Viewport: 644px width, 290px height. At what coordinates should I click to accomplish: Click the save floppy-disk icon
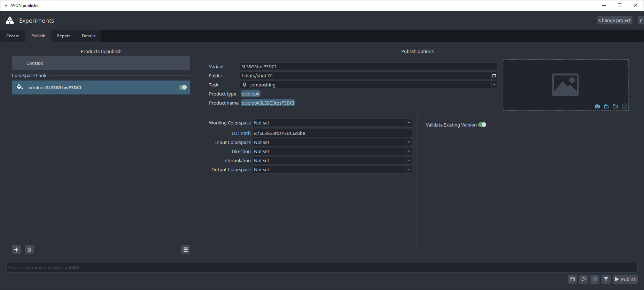(573, 279)
